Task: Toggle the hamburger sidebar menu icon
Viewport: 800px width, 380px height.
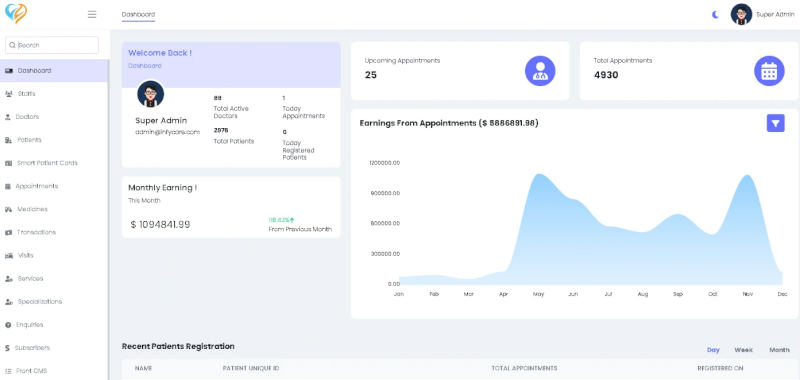Action: tap(92, 14)
